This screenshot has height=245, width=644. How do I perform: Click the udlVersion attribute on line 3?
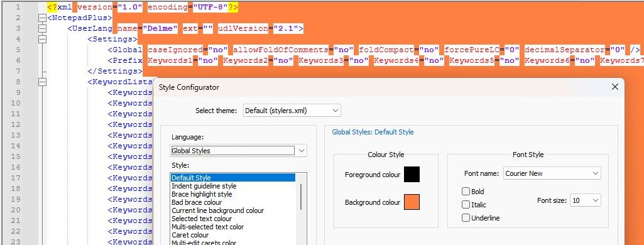[x=243, y=29]
